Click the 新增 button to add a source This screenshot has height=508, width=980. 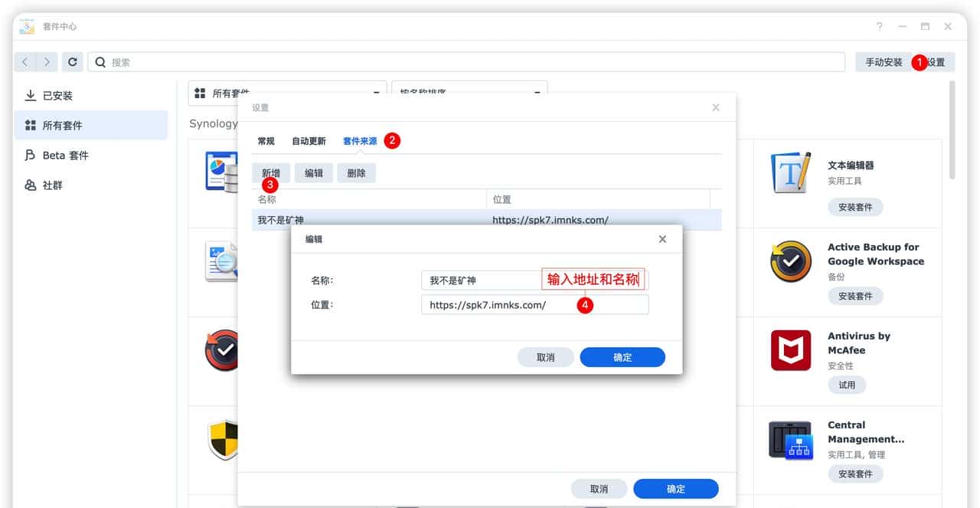coord(271,172)
